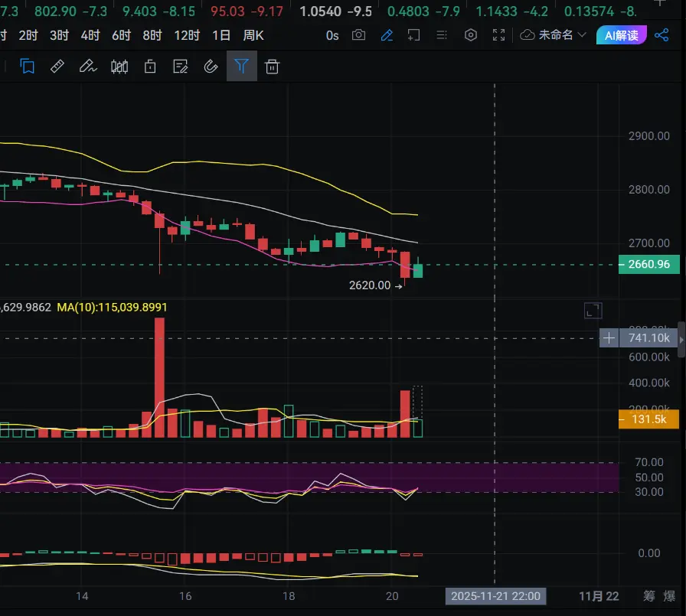Toggle the blue bookmark layers icon
The height and width of the screenshot is (616, 686).
pos(28,67)
